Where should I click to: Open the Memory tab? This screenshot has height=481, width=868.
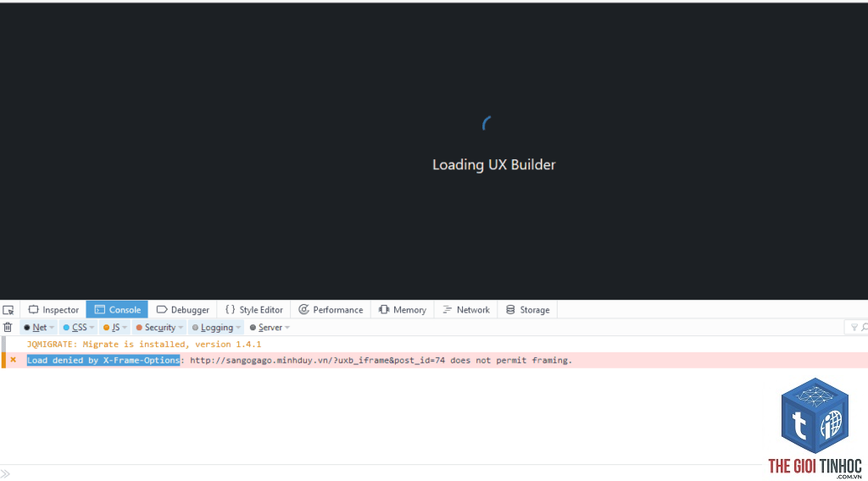coord(402,310)
